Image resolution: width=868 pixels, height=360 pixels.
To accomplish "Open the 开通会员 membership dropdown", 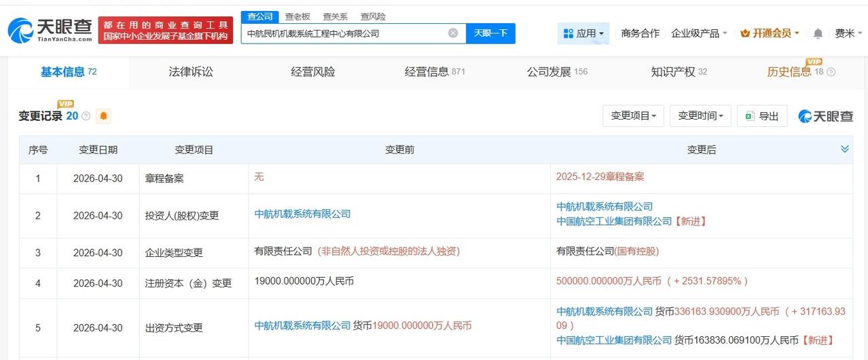I will tap(770, 33).
